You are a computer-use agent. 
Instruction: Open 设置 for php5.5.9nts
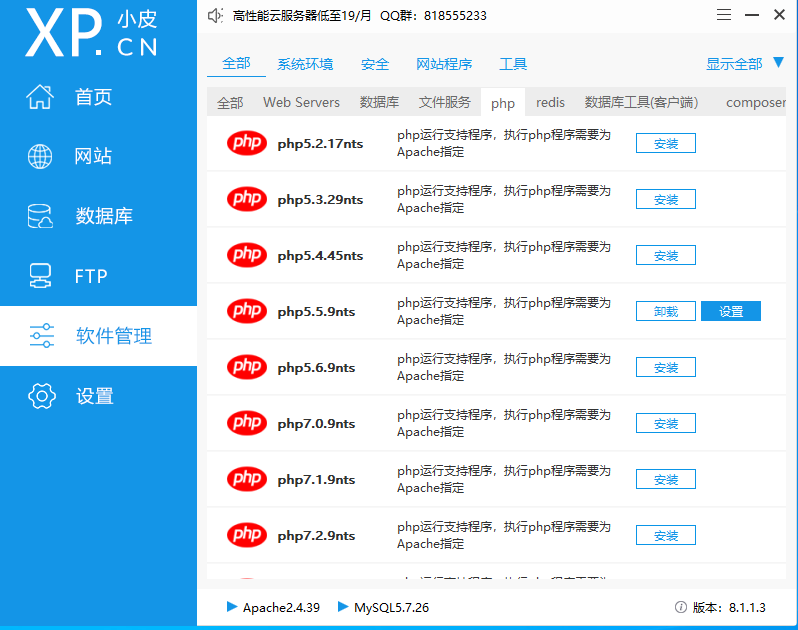[731, 311]
